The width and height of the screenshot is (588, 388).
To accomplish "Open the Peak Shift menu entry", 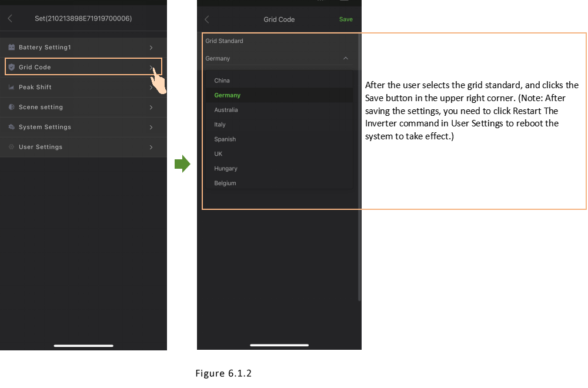I will coord(35,87).
